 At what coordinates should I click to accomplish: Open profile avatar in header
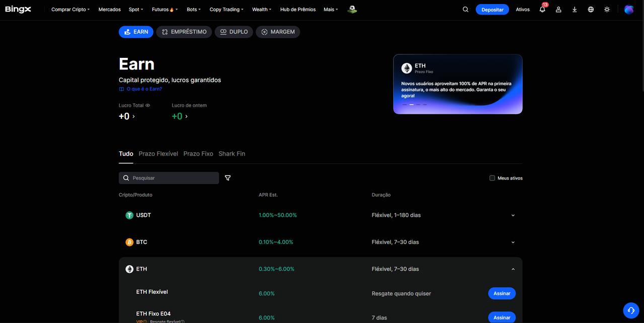629,10
